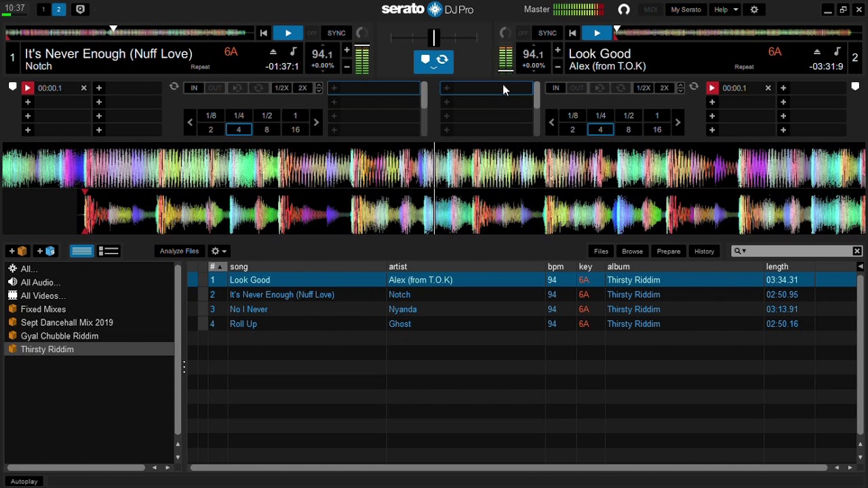Viewport: 868px width, 488px height.
Task: Open the Help dropdown menu
Action: point(726,9)
